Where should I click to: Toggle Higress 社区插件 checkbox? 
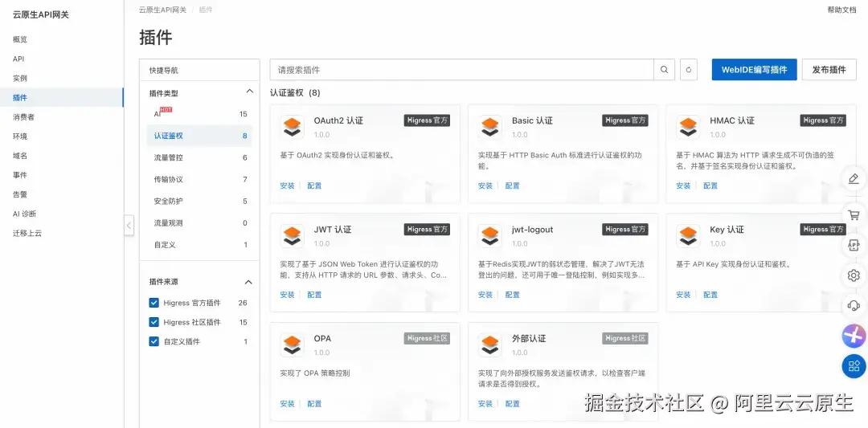(x=154, y=322)
